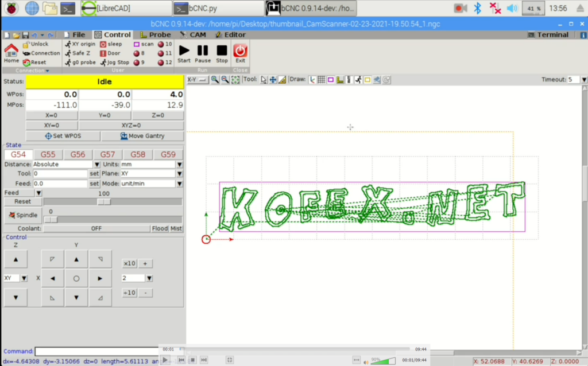Open the Plane XY dropdown
Viewport: 588px width, 366px height.
click(179, 173)
